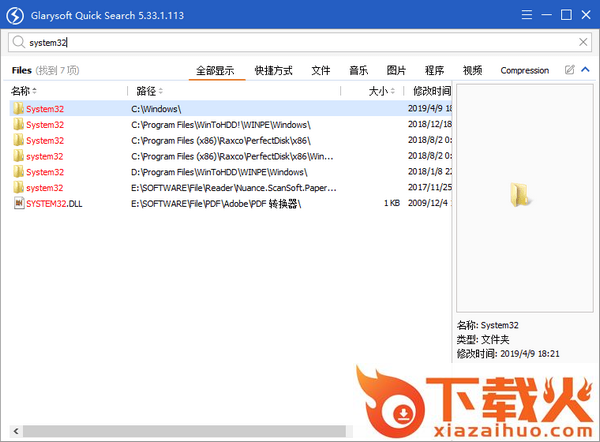Viewport: 600px width, 442px height.
Task: Click folder icon of PerfectDisk\x86\ System32 row
Action: point(18,140)
